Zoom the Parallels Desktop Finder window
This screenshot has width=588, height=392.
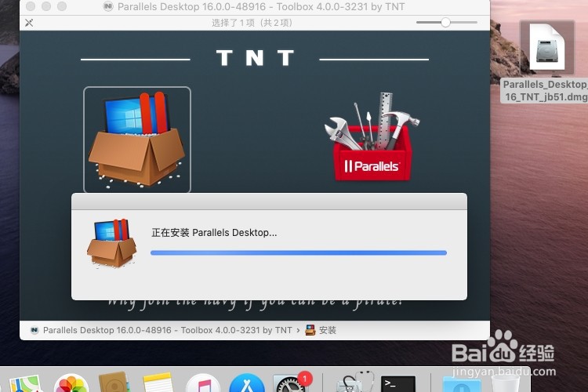tap(62, 6)
